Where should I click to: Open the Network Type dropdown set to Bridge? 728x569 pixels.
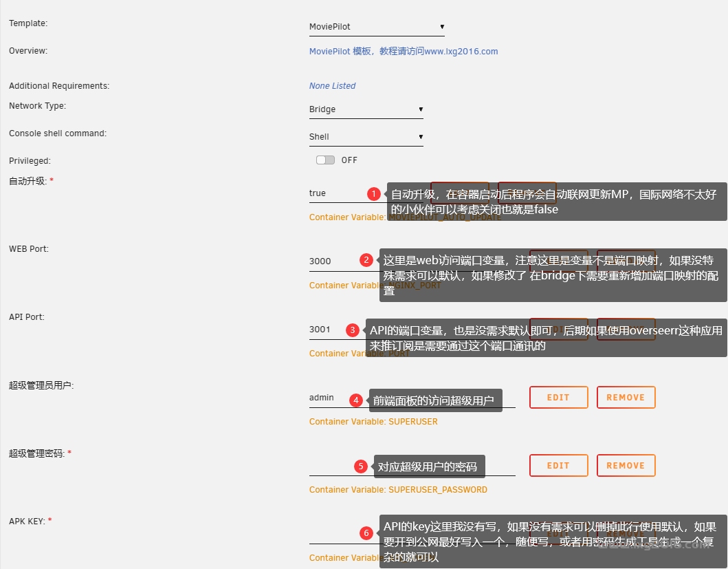tap(366, 109)
